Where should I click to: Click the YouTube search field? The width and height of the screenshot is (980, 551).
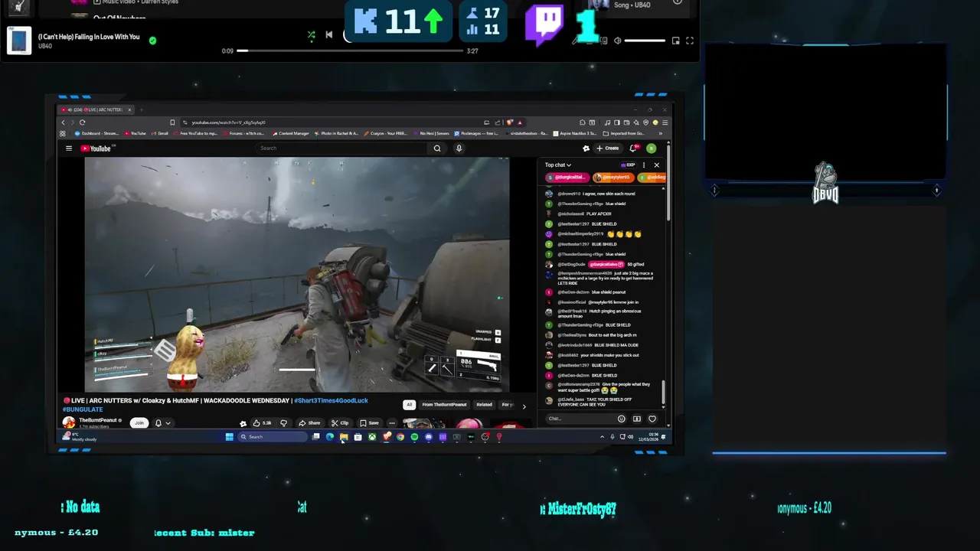point(342,148)
